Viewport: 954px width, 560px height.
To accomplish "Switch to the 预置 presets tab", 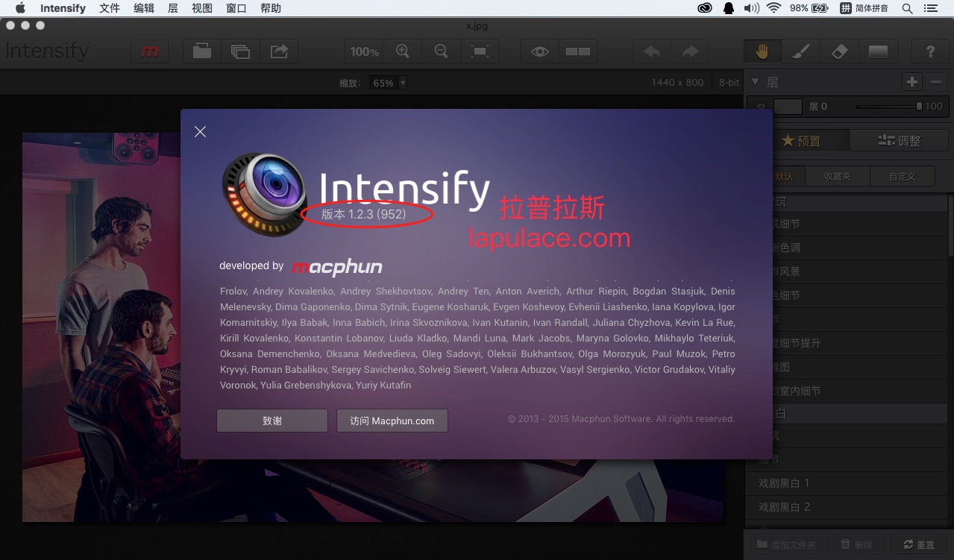I will [800, 140].
